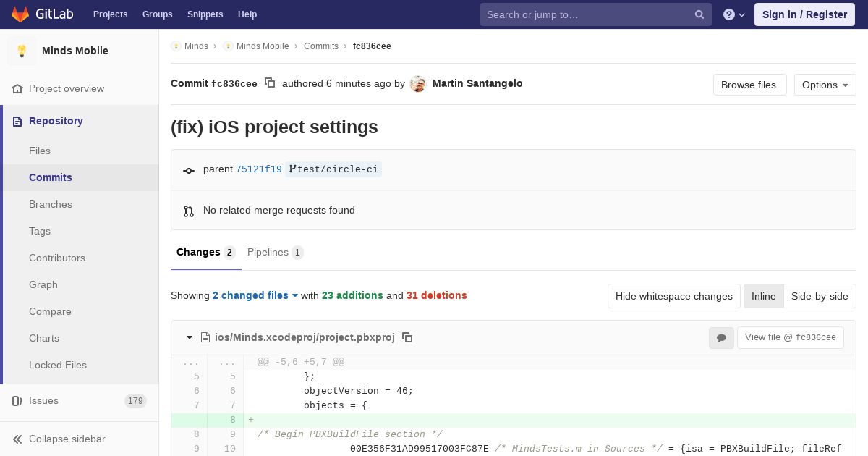Copy file path of project.pbxproj
The width and height of the screenshot is (868, 456).
click(407, 337)
